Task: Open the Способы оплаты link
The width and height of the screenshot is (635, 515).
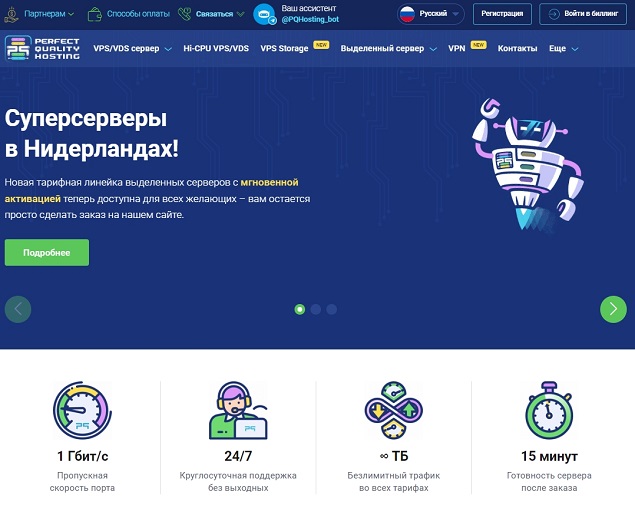Action: 138,14
